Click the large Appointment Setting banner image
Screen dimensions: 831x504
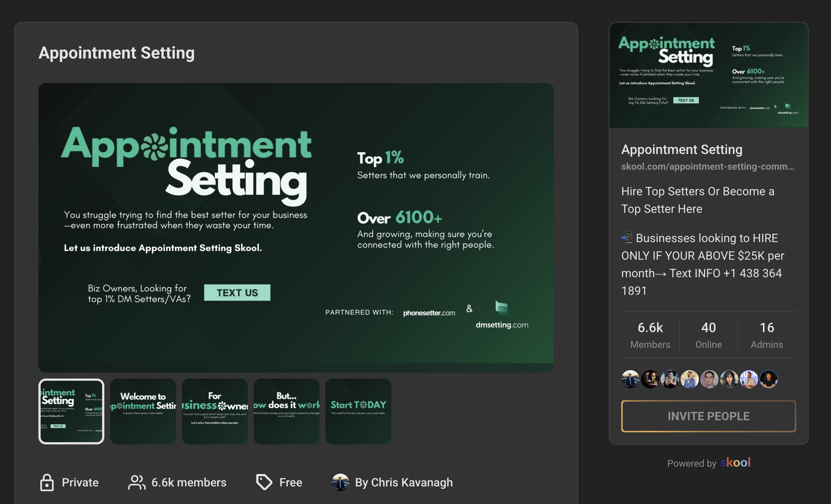tap(296, 227)
